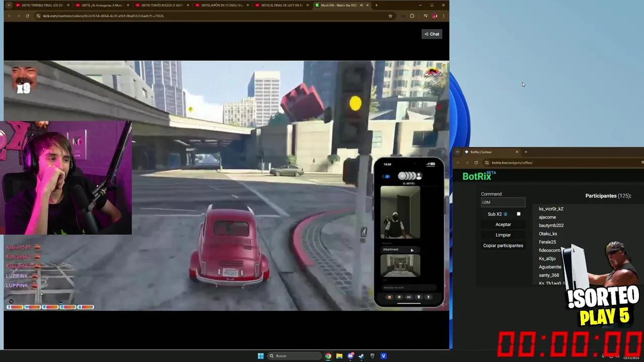Open the tab search dropdown in the BotRix window

point(457,152)
